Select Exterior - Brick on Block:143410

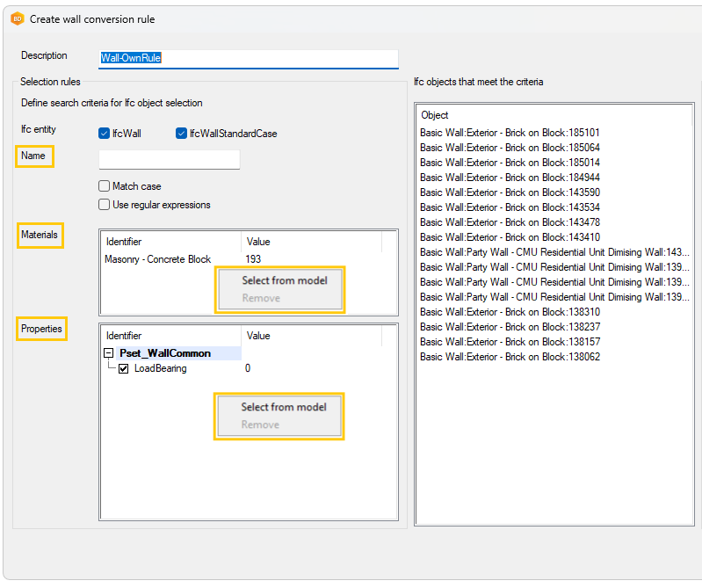510,237
